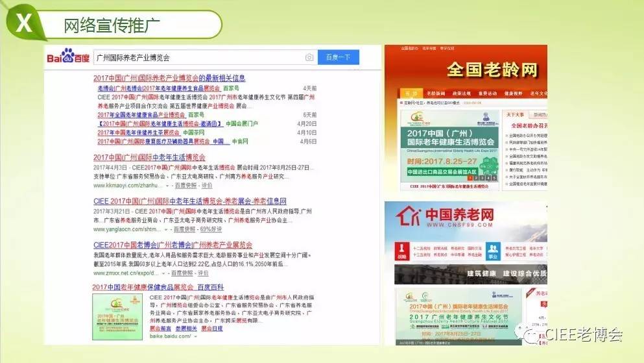The width and height of the screenshot is (644, 363).
Task: Open 2017中国(广州)国际养老产业博览会的最新相关信息 heading link
Action: point(169,78)
